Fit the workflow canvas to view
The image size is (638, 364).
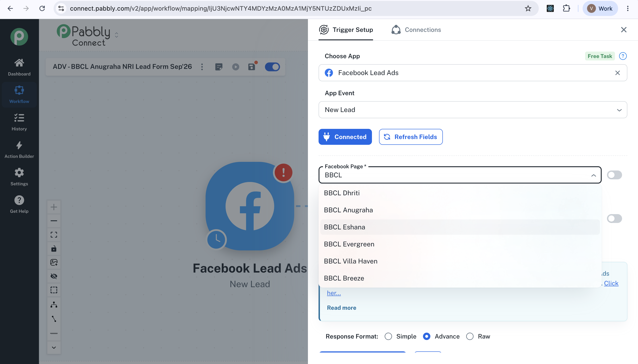tap(54, 234)
